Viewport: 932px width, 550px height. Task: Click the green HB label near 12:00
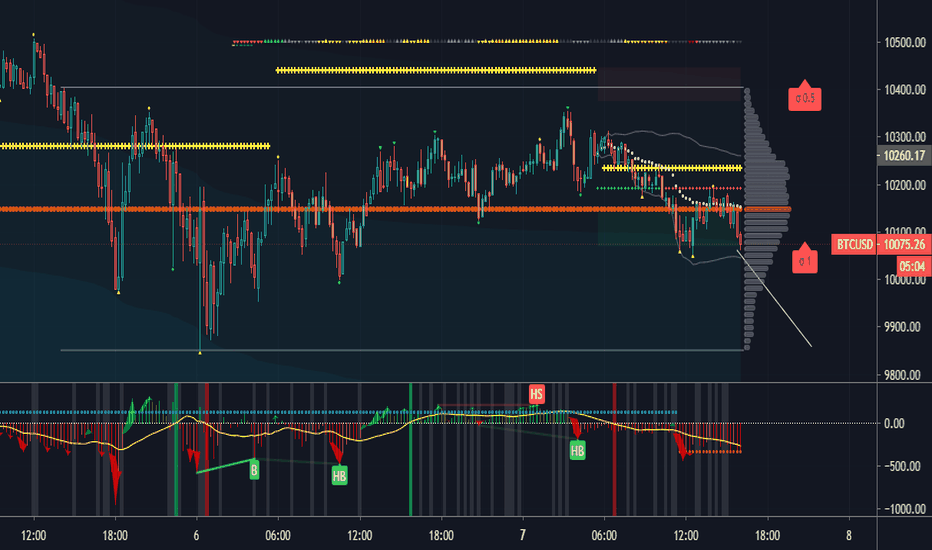pyautogui.click(x=339, y=475)
